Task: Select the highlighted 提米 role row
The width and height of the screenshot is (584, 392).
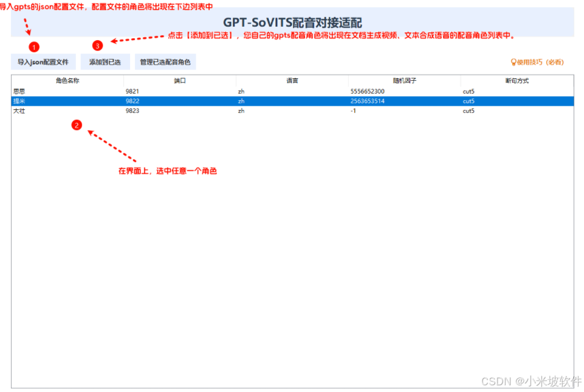Action: tap(292, 101)
